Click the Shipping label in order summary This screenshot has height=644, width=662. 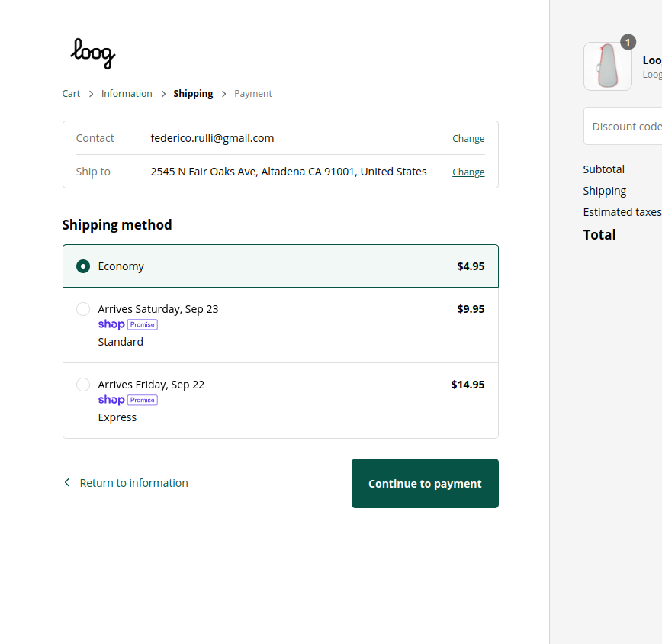click(x=605, y=191)
